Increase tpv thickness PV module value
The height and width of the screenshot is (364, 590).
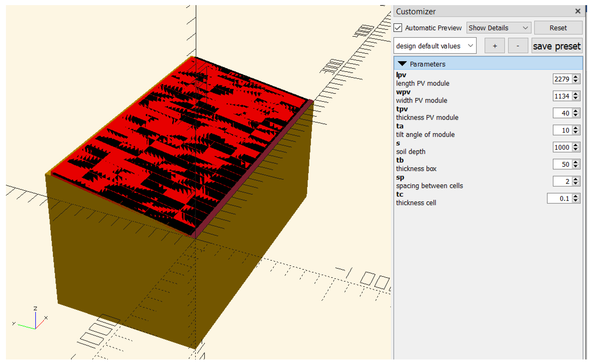(x=575, y=111)
